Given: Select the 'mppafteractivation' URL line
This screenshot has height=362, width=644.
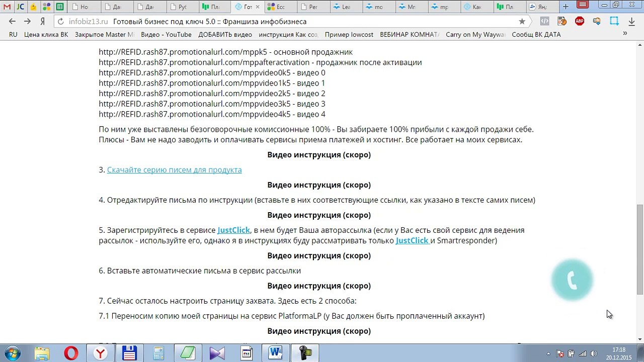Looking at the screenshot, I should 260,62.
